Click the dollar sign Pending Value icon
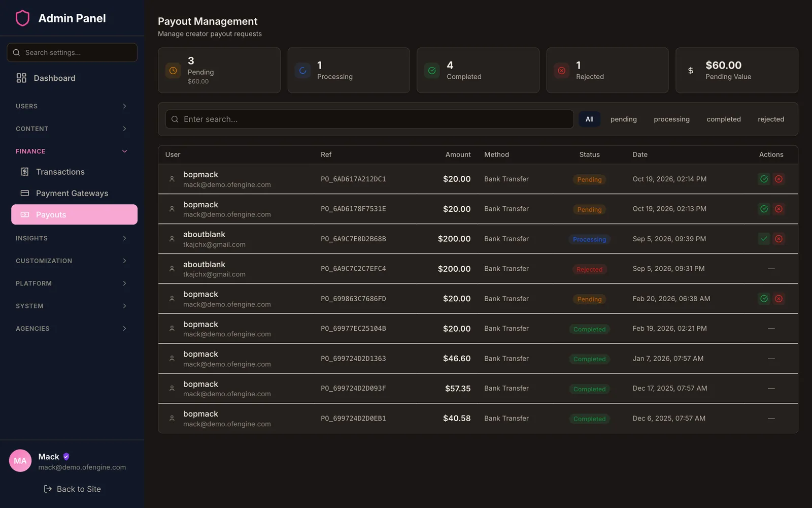The image size is (812, 508). [690, 71]
